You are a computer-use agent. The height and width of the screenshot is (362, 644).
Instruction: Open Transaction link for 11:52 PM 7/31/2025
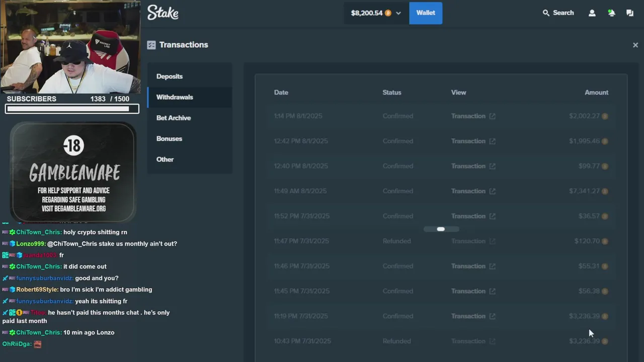(x=473, y=216)
